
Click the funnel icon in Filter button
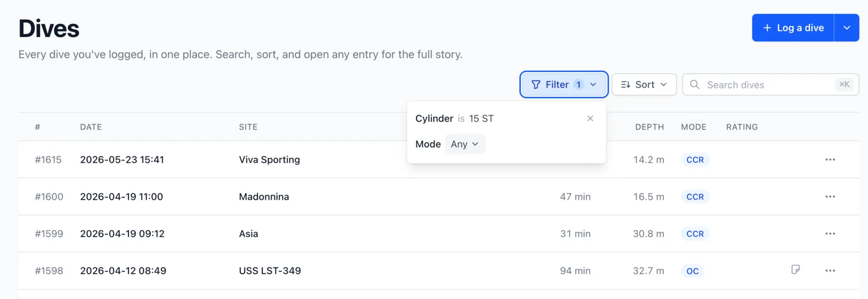coord(536,85)
